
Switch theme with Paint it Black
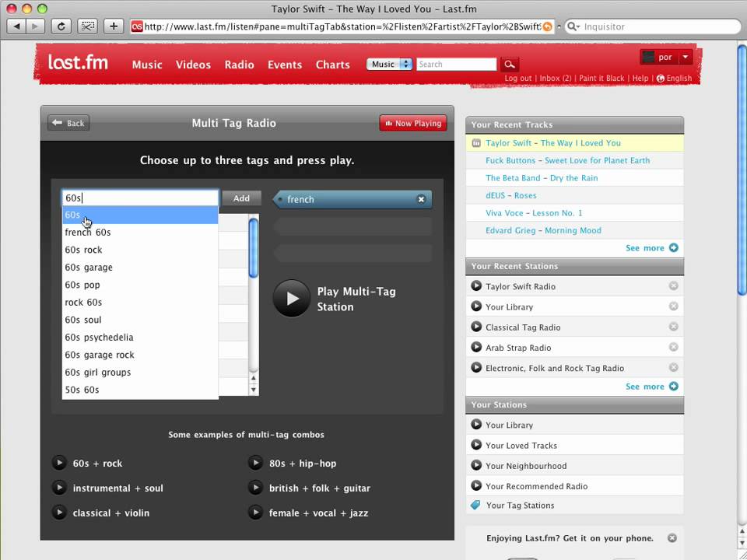tap(601, 78)
